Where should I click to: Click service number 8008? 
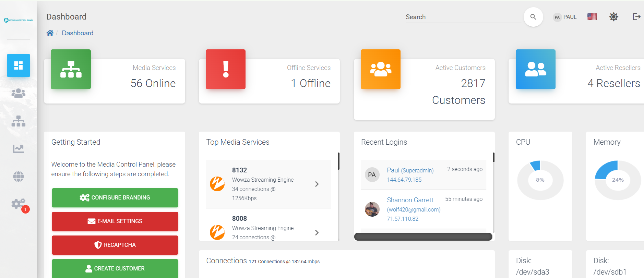click(x=239, y=218)
